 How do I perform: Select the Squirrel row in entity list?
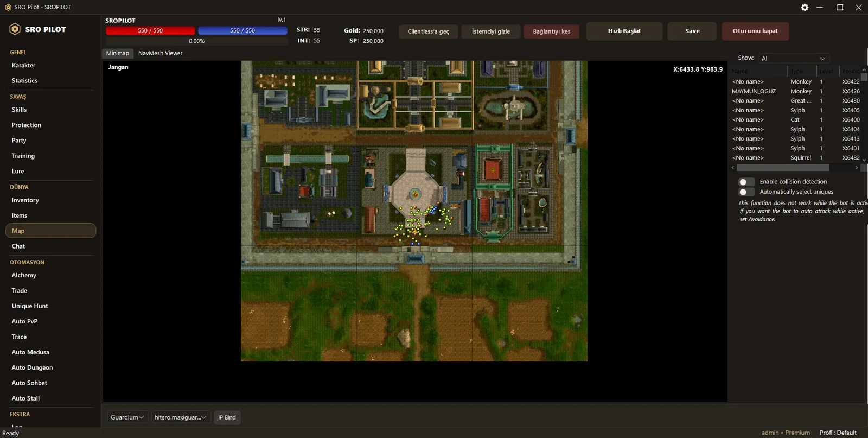(796, 158)
